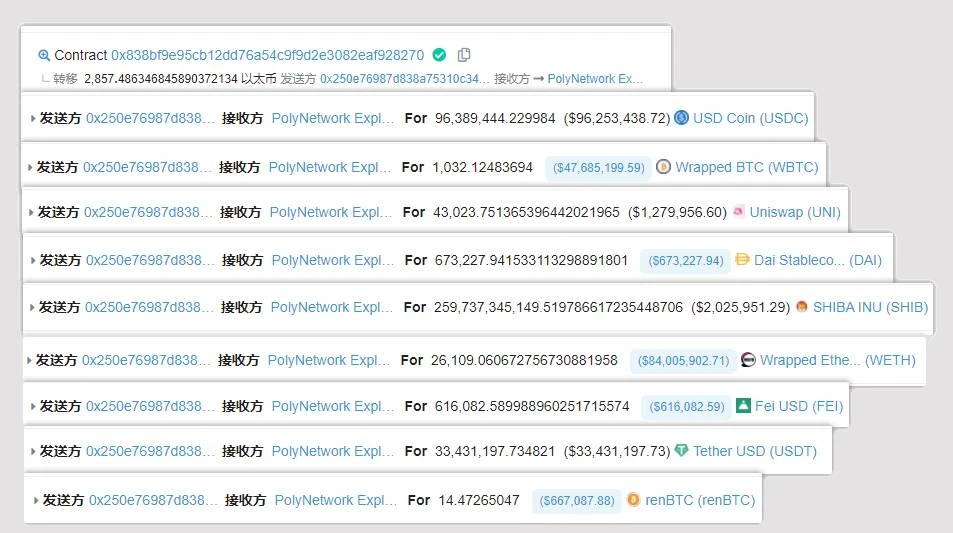Open SHIBA INU (SHIB) token link
This screenshot has height=533, width=953.
point(870,308)
